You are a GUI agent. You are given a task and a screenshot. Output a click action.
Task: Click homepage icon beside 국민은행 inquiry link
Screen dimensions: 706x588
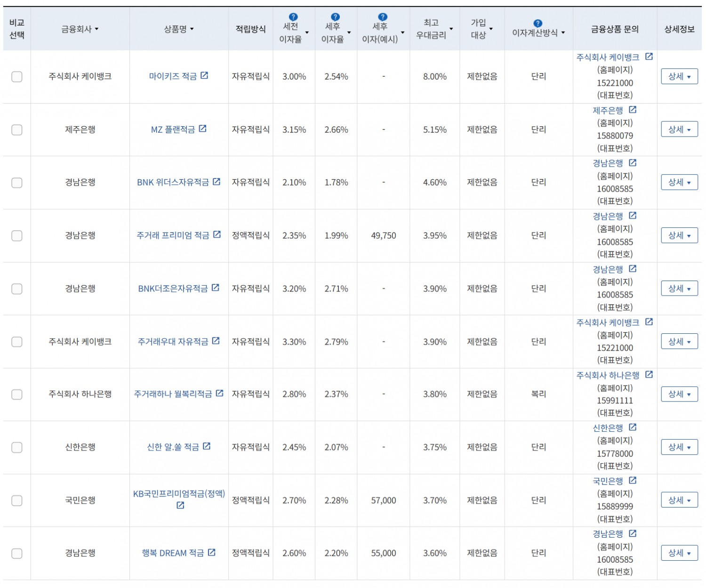click(x=633, y=481)
